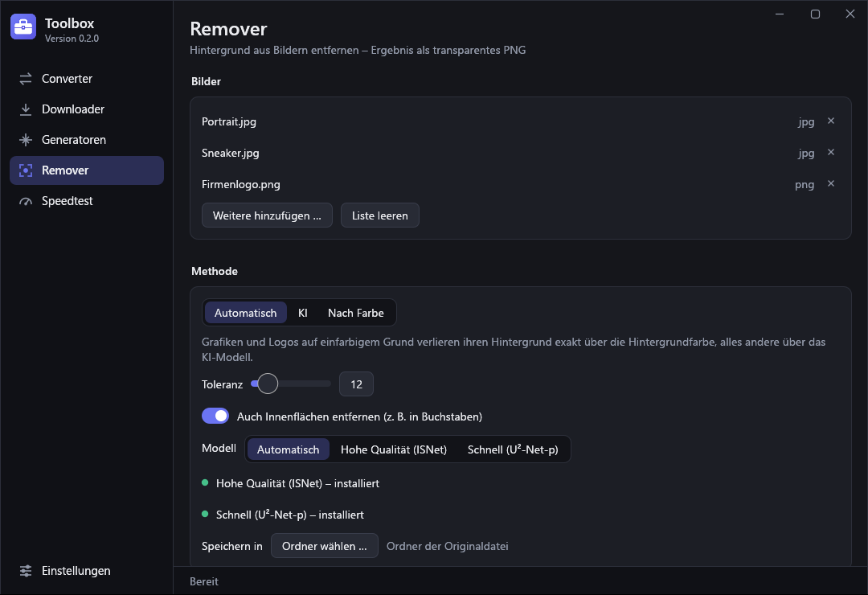Click 'Ordner wählen ...' to pick save folder
Screen dimensions: 868x595
coord(325,546)
